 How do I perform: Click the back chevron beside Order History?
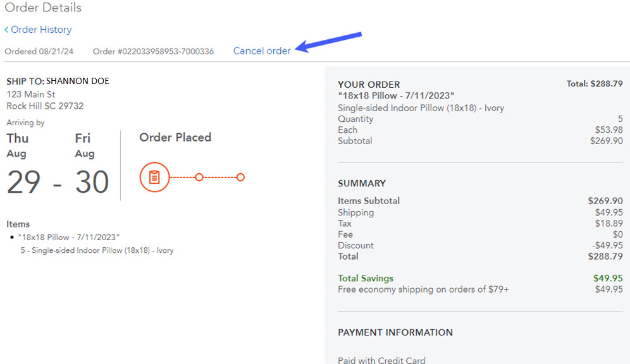[x=7, y=30]
